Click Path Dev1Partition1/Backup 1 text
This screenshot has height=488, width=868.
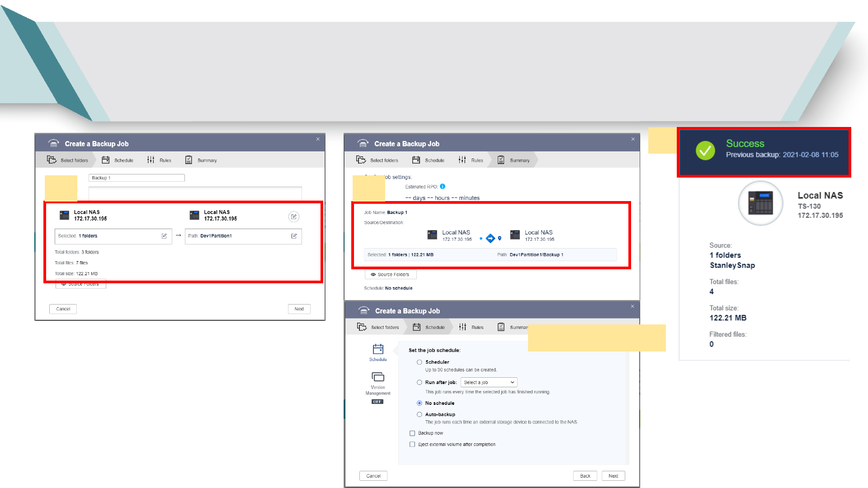530,255
